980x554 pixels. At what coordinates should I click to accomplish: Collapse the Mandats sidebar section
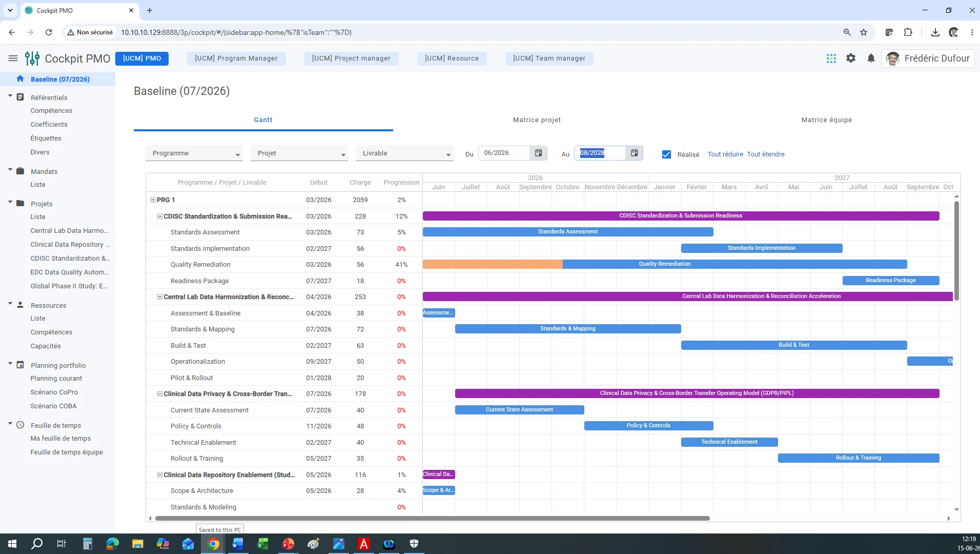tap(10, 170)
